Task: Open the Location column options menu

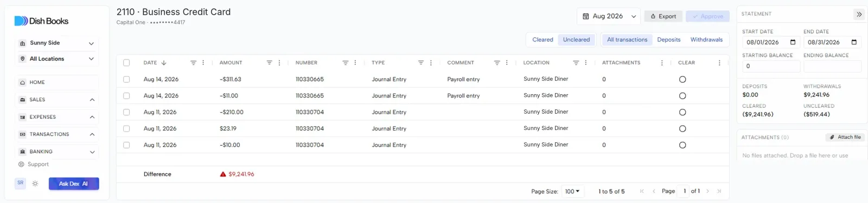Action: pos(586,63)
